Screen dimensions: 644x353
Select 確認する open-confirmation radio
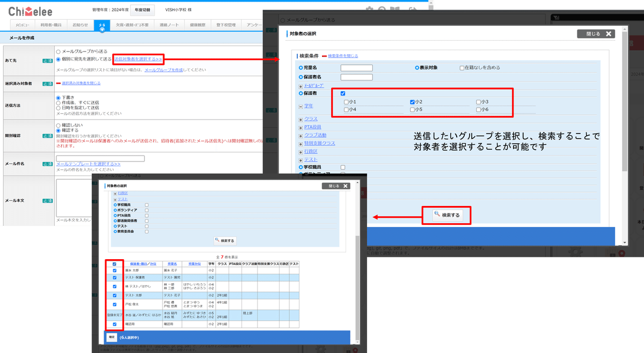point(58,130)
